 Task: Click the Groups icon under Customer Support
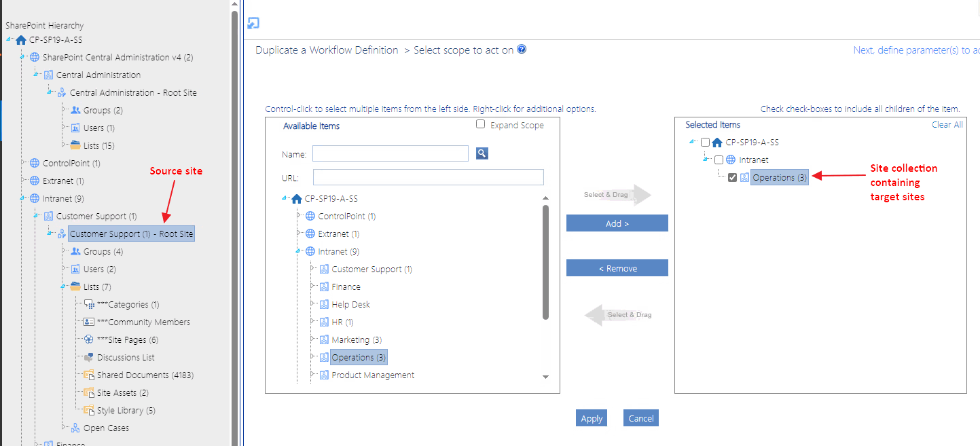coord(77,251)
